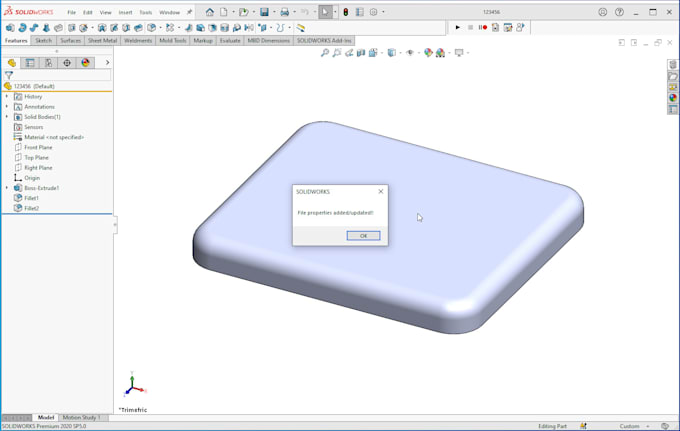Switch to the Evaluate tab
Image resolution: width=680 pixels, height=431 pixels.
point(230,40)
